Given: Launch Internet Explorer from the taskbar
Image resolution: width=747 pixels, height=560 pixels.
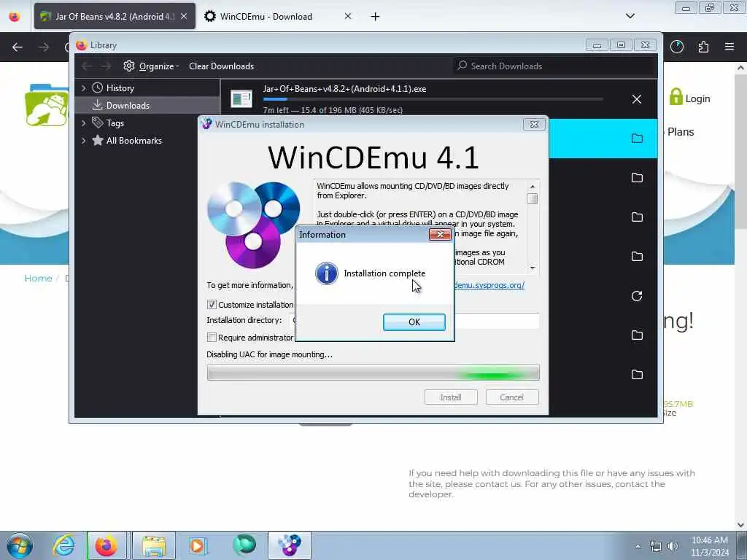Looking at the screenshot, I should click(63, 545).
